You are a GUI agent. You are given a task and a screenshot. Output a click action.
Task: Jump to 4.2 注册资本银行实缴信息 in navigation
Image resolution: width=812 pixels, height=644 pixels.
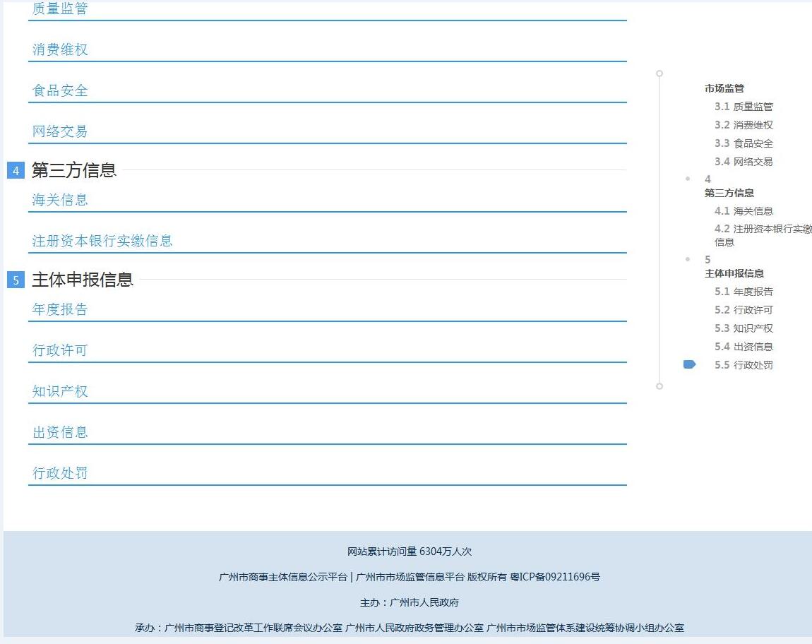763,235
